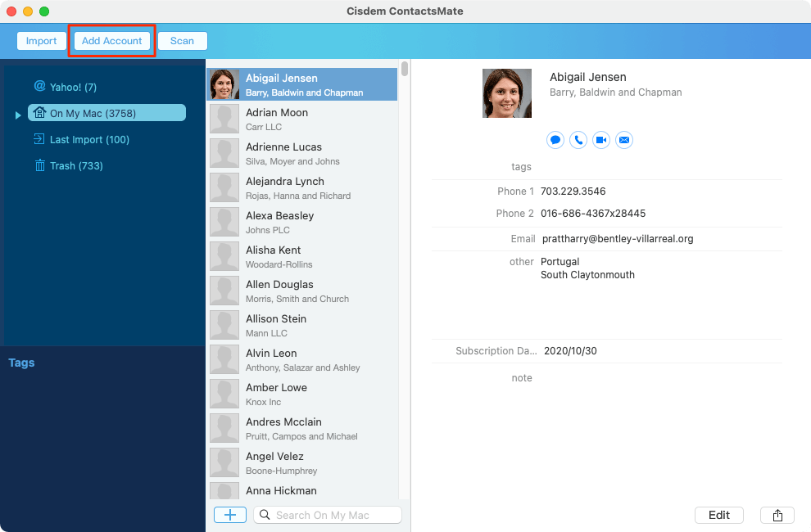
Task: Click the Import toolbar button
Action: pyautogui.click(x=41, y=41)
